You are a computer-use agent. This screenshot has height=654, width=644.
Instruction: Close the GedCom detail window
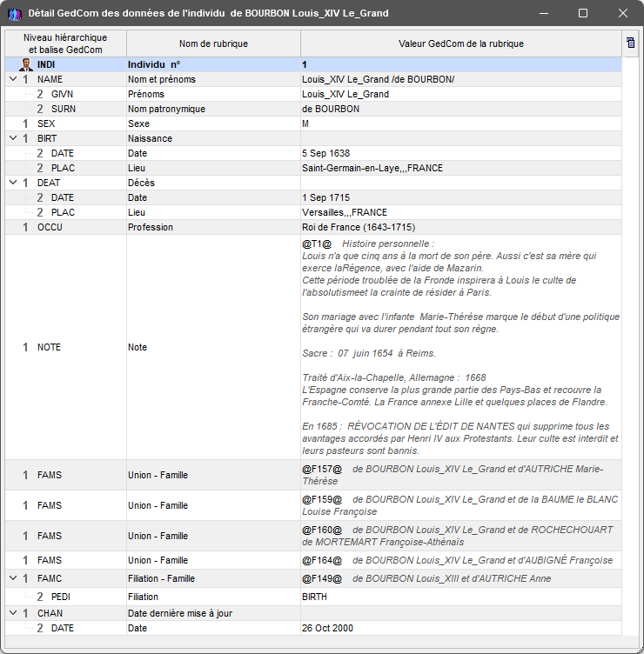tap(623, 13)
